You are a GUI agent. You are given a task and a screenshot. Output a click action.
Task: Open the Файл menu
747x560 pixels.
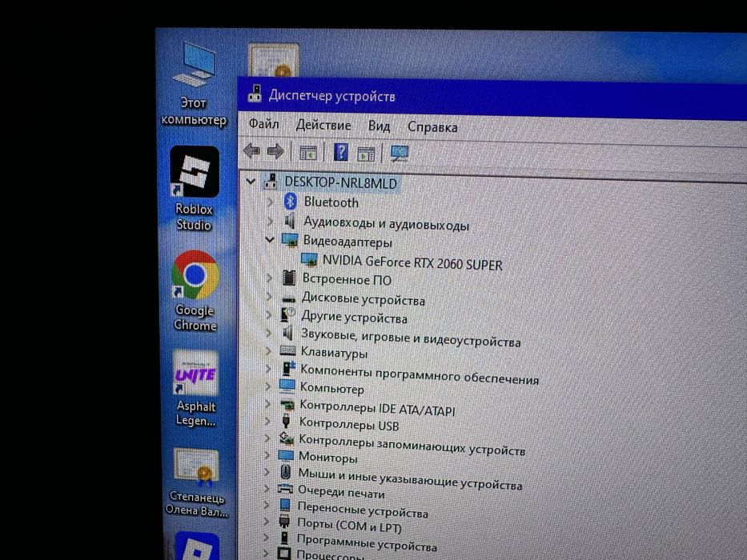[263, 124]
